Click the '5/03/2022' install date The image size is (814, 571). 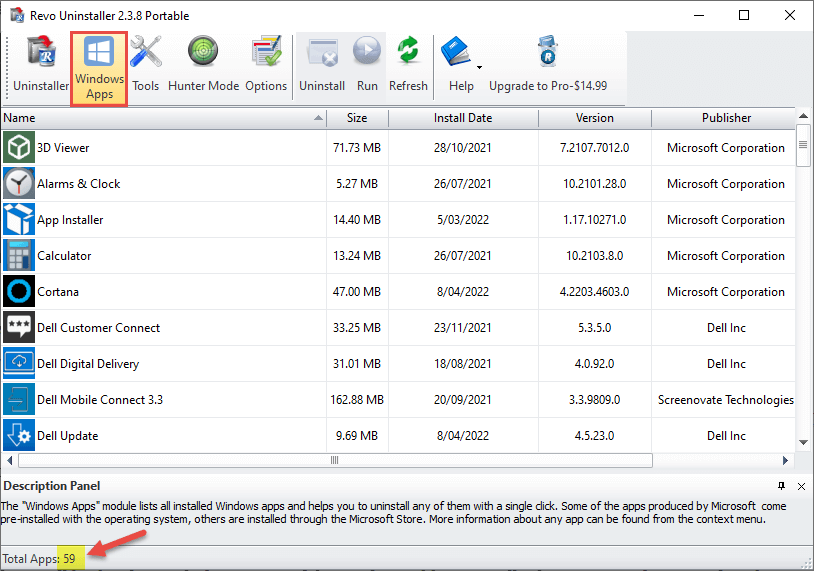pos(463,220)
